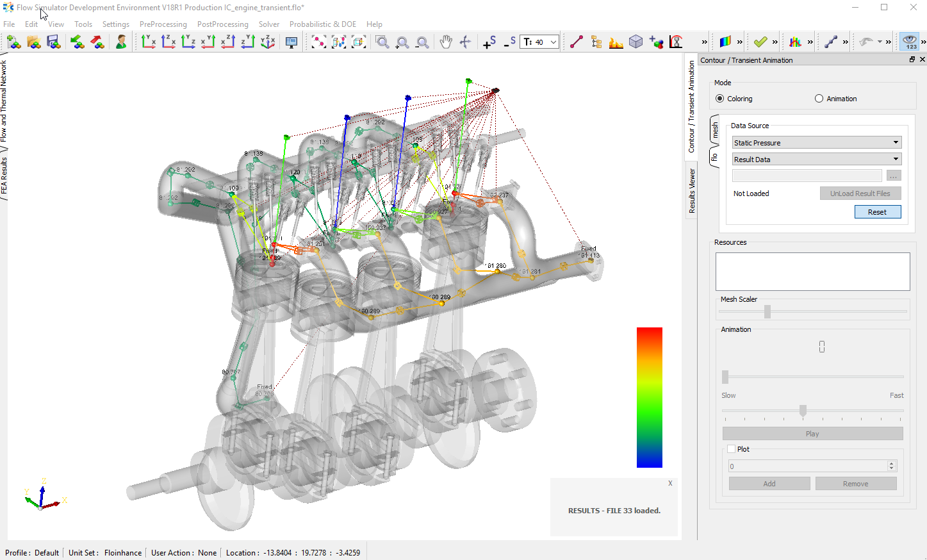The image size is (927, 560).
Task: Open the text size T:40 combo box
Action: (554, 41)
